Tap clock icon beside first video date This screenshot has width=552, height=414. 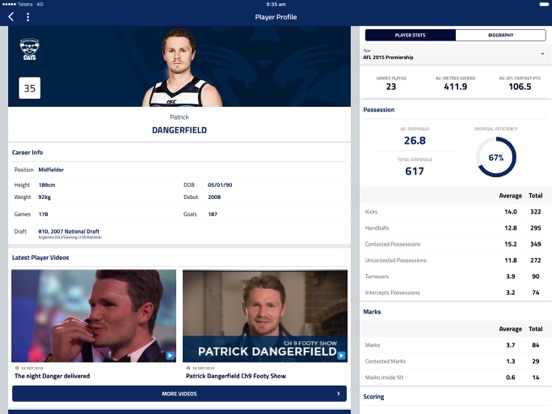(17, 368)
